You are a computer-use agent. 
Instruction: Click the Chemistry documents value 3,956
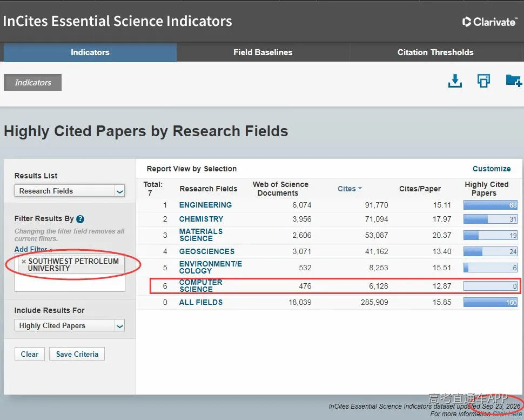302,219
